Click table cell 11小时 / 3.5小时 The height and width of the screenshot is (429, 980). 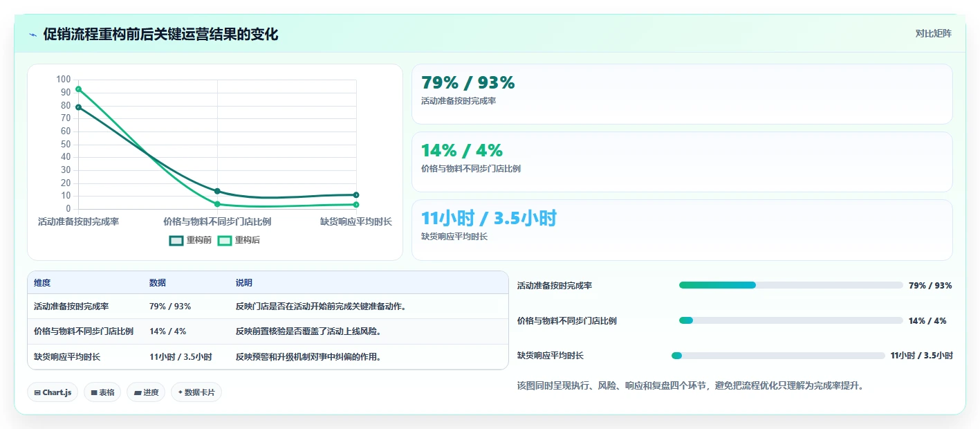point(181,357)
